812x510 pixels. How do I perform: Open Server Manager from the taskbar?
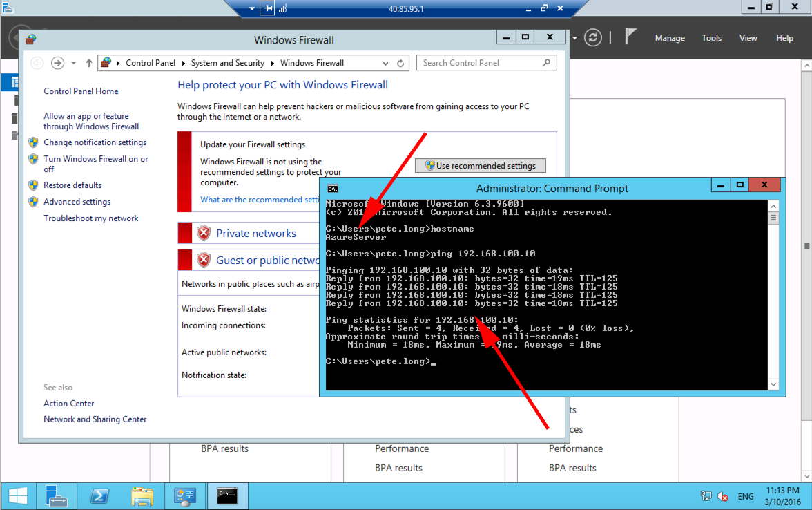click(x=56, y=496)
